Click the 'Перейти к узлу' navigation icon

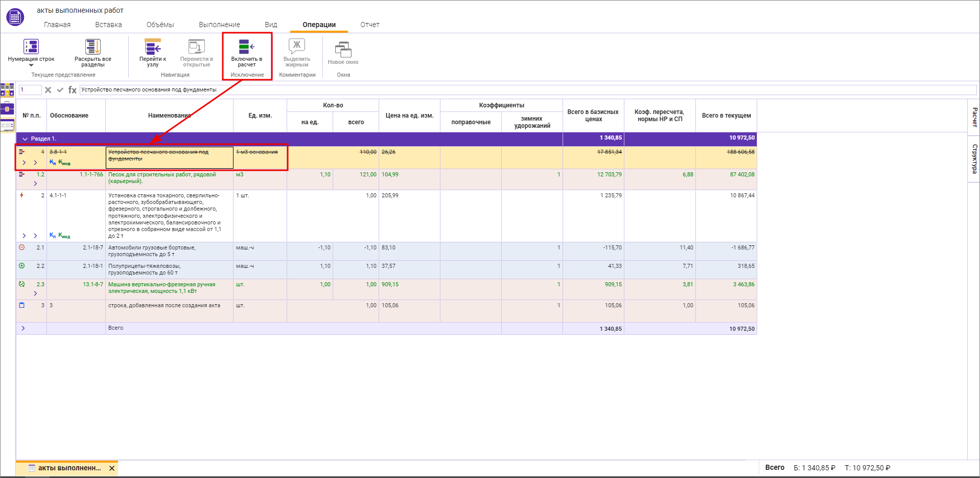tap(152, 47)
